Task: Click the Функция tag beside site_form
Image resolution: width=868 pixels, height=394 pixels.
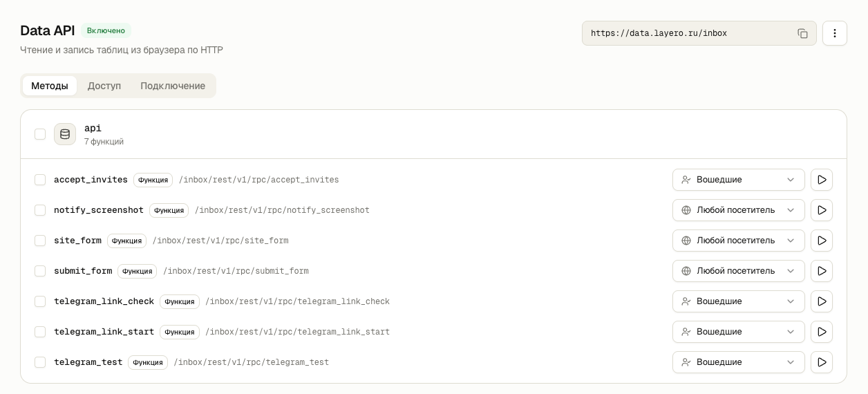Action: click(x=126, y=241)
